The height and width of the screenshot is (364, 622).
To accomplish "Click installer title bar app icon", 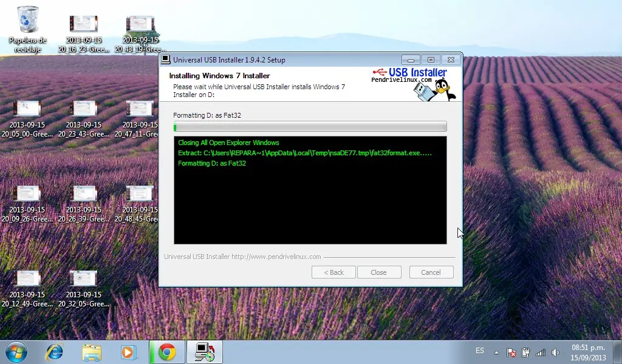I will click(x=166, y=59).
